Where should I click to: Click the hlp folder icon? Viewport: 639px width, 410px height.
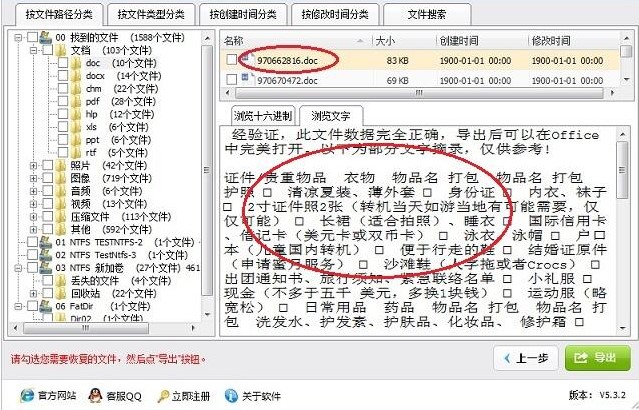[76, 114]
